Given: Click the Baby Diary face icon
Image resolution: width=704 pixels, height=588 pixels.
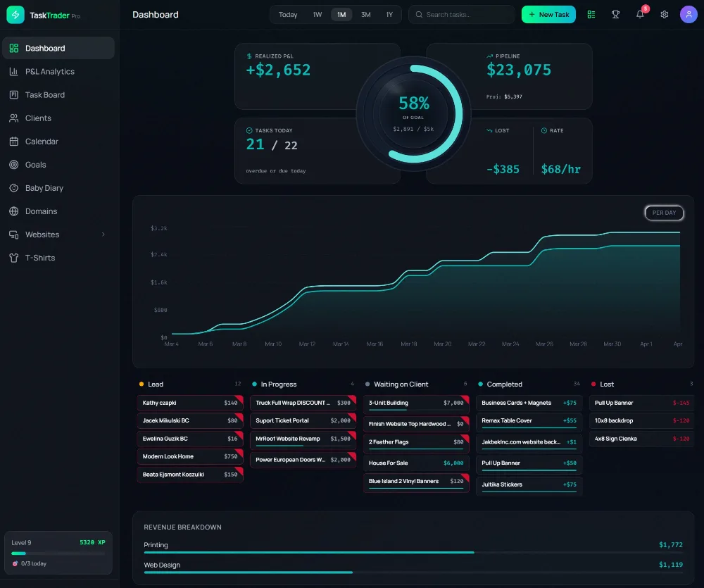Looking at the screenshot, I should [x=13, y=188].
